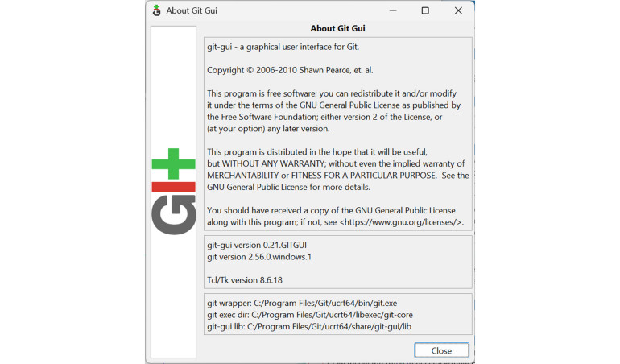Click the Git Gui title bar icon

click(x=156, y=10)
